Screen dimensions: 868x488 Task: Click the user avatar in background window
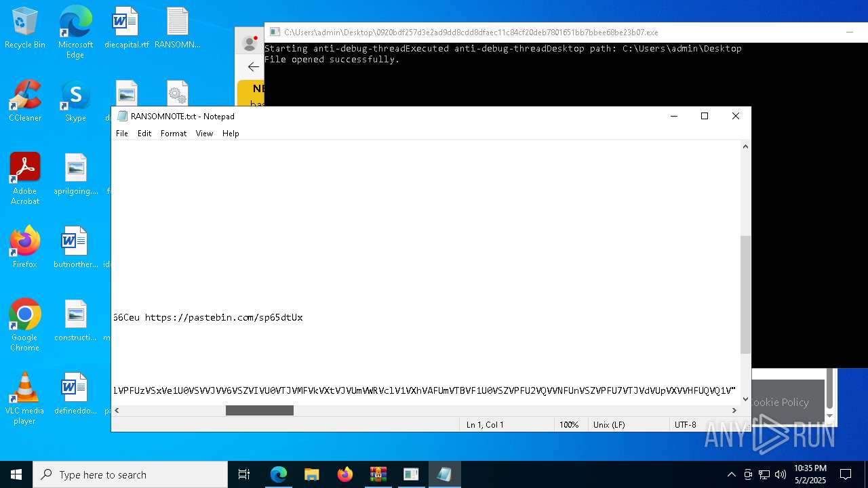250,44
